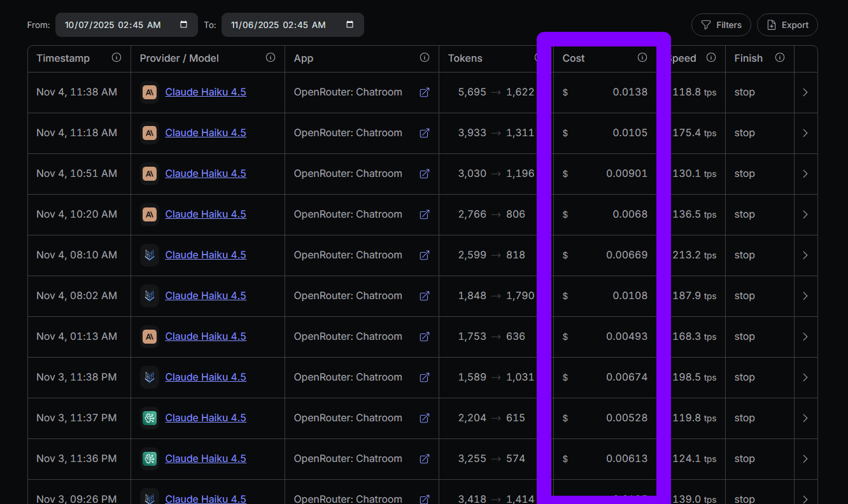Image resolution: width=848 pixels, height=504 pixels.
Task: Open the From date calendar picker icon
Action: click(x=184, y=25)
